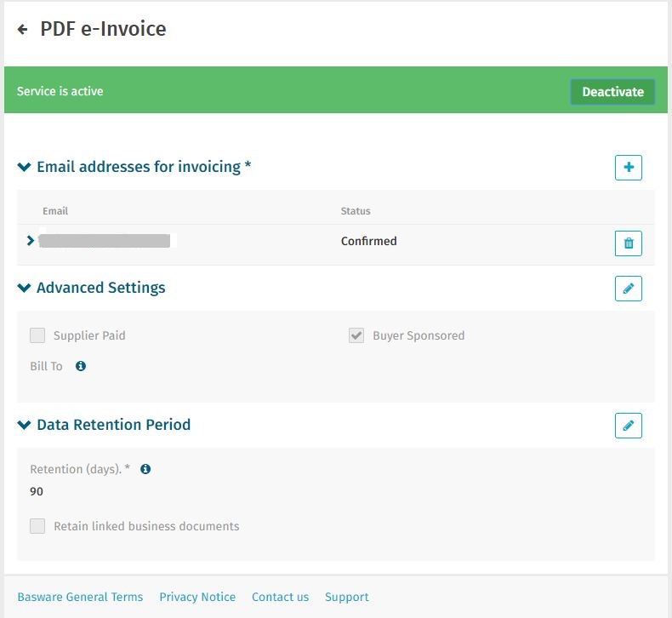
Task: Click the Status column header
Action: (356, 211)
